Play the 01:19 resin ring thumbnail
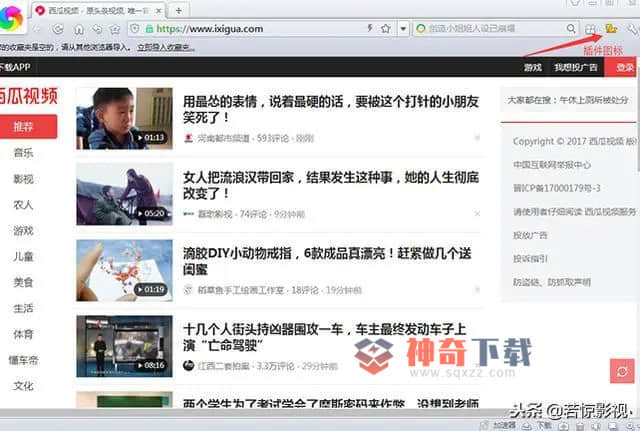640x431 pixels. click(x=124, y=270)
